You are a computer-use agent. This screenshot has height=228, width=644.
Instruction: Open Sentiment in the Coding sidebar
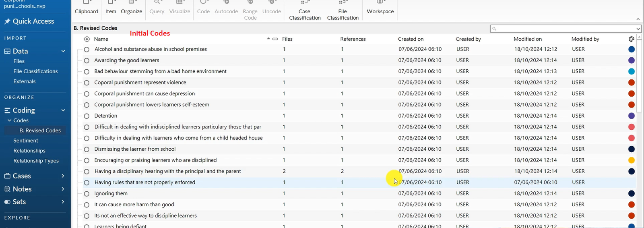click(x=26, y=141)
